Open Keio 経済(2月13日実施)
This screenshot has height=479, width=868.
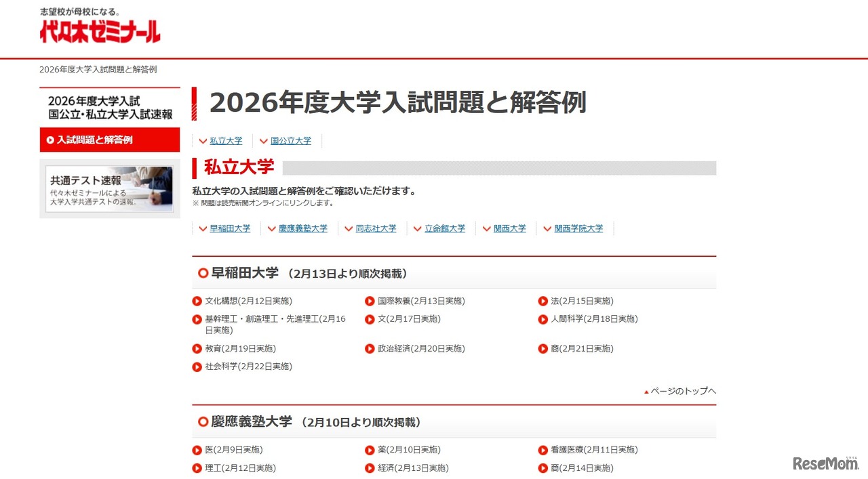[413, 468]
